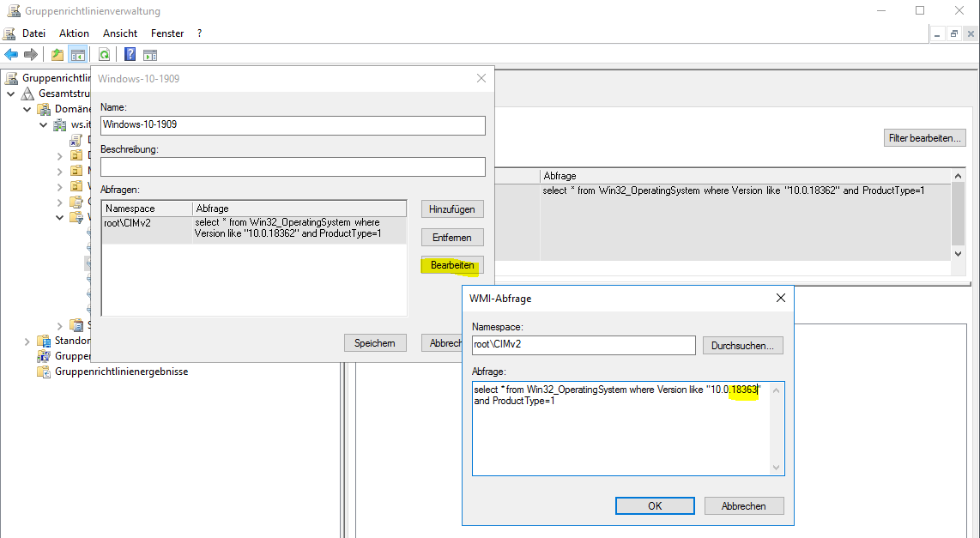Go back with the blue arrow toolbar icon
The height and width of the screenshot is (538, 980).
point(11,54)
